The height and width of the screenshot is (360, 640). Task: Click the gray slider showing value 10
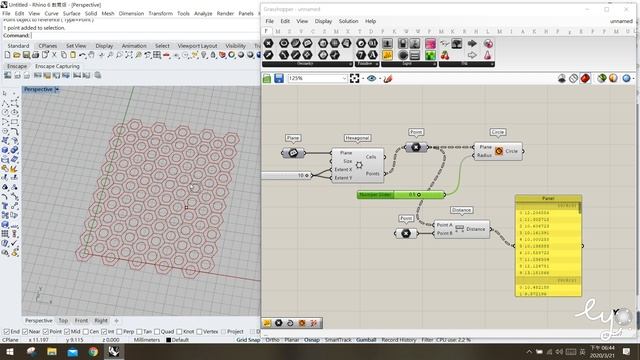[287, 175]
